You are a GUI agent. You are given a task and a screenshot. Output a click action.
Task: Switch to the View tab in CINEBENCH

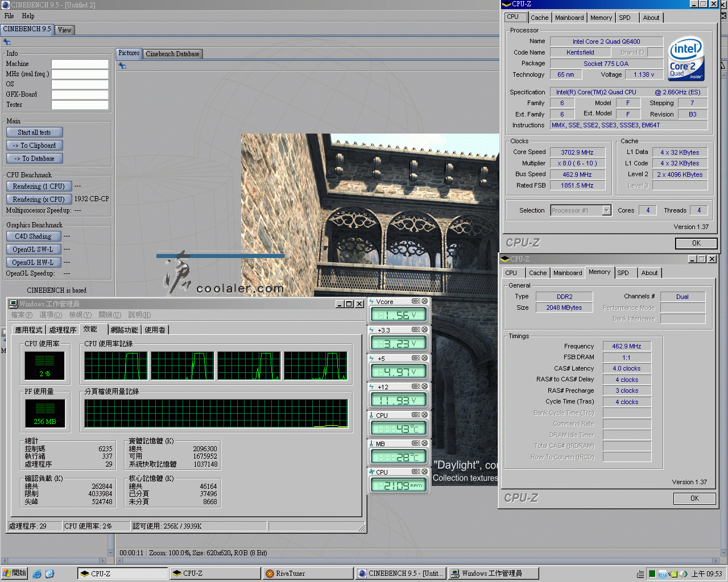click(65, 30)
